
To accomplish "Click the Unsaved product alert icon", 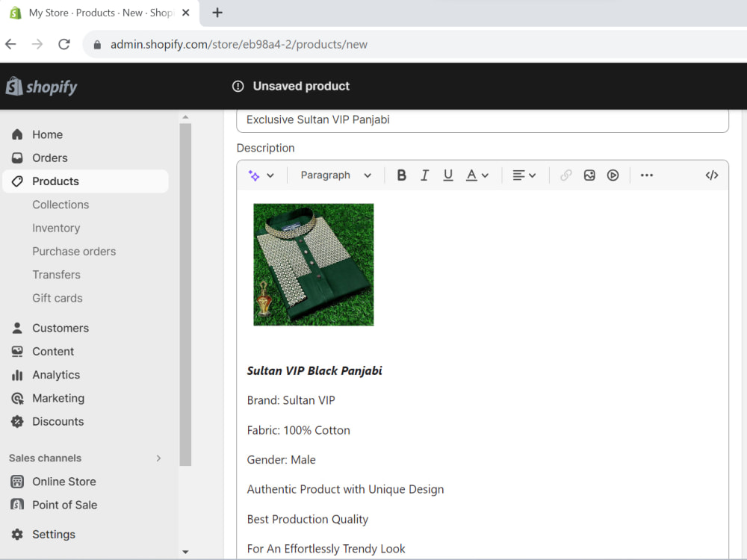I will 238,86.
